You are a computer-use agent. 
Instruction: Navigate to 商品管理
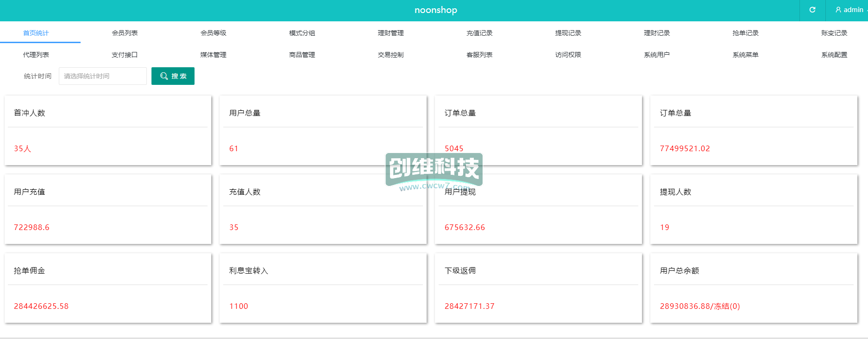pos(302,55)
